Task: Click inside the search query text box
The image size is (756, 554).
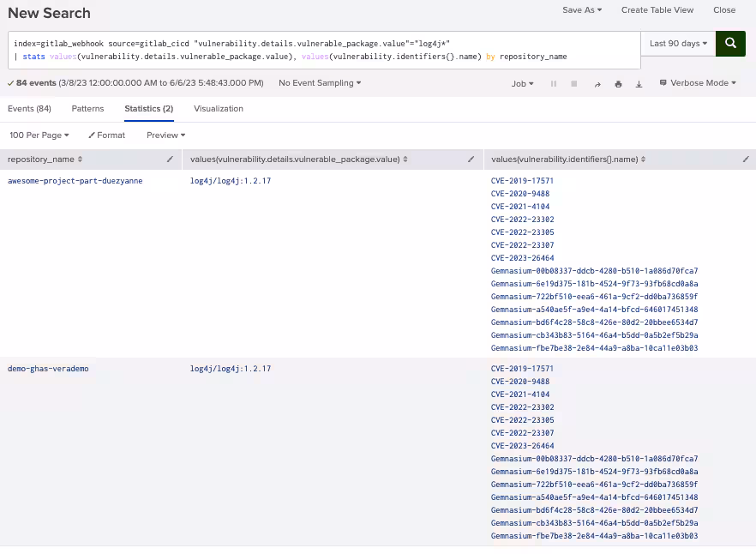Action: (x=326, y=50)
